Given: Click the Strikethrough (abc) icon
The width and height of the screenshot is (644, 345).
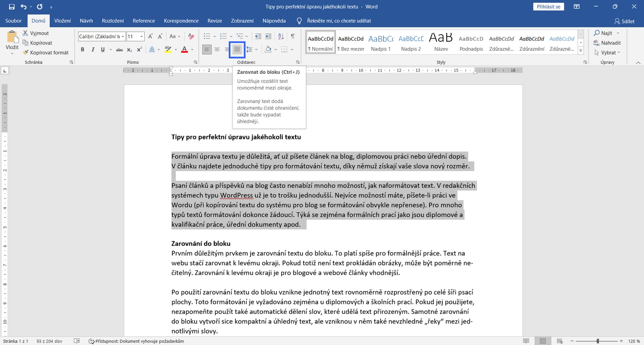Looking at the screenshot, I should tap(119, 49).
